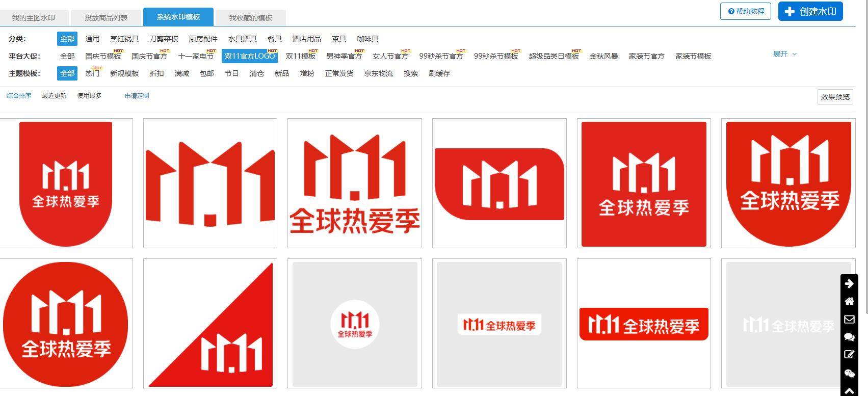Select 全部 in the 主题模板 row
868x396 pixels.
point(67,73)
